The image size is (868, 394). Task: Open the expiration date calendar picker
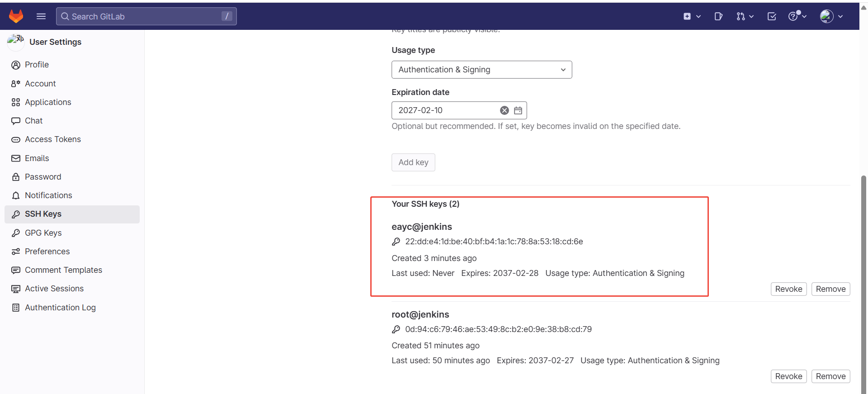(518, 110)
